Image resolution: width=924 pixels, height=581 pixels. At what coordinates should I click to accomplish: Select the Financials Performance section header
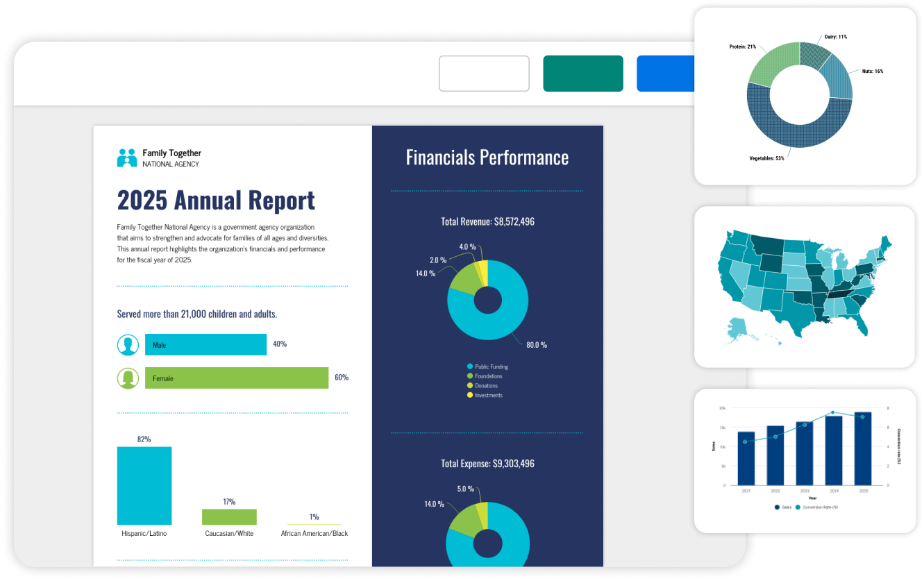click(487, 157)
